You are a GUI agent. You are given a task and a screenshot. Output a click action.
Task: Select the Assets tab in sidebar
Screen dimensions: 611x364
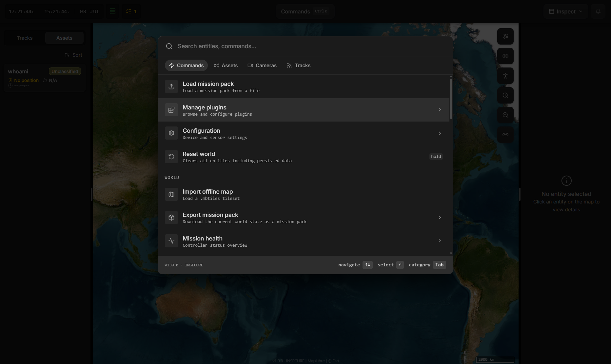point(64,38)
